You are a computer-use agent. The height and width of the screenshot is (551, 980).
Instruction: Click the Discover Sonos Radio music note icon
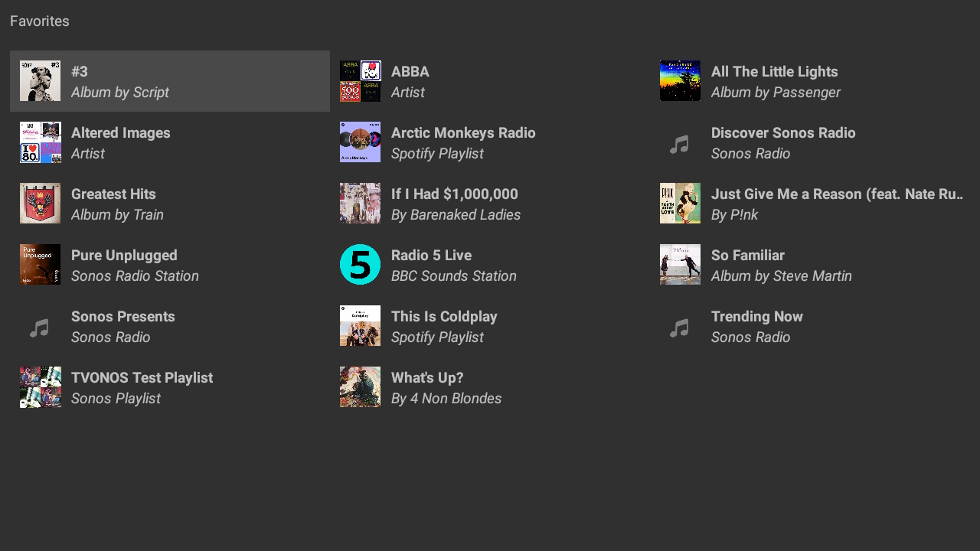(x=680, y=143)
